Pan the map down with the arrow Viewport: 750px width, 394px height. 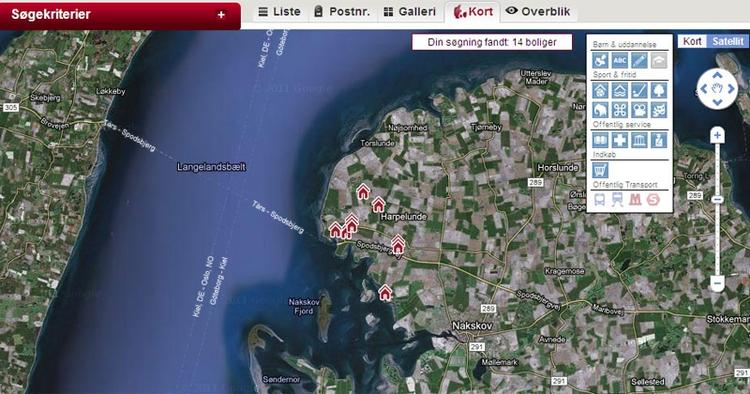point(717,102)
